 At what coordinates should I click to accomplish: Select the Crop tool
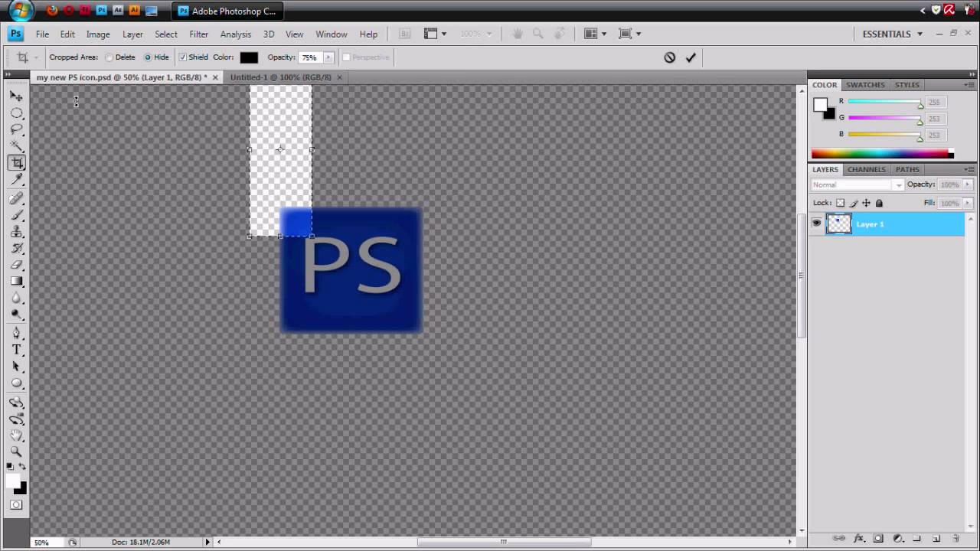[x=17, y=162]
